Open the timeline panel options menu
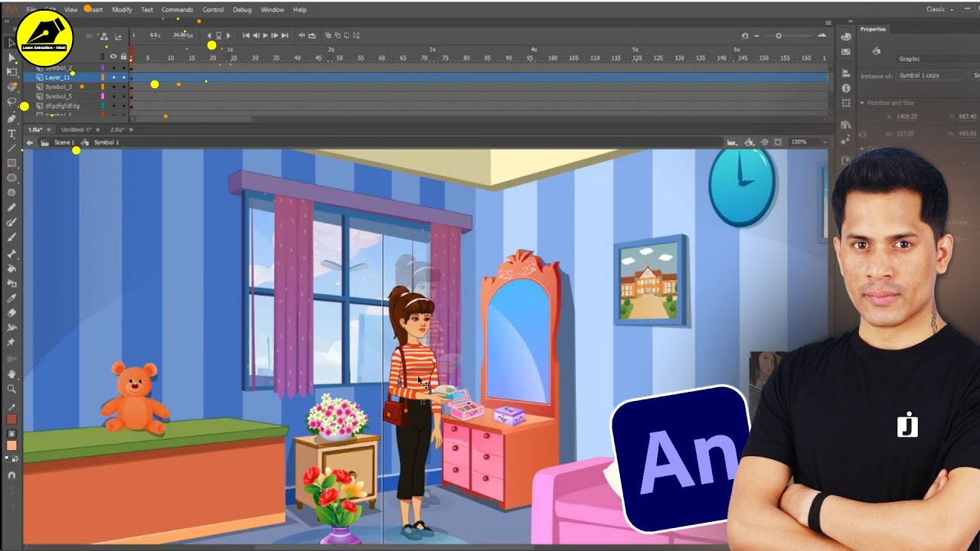980x551 pixels. [x=828, y=23]
